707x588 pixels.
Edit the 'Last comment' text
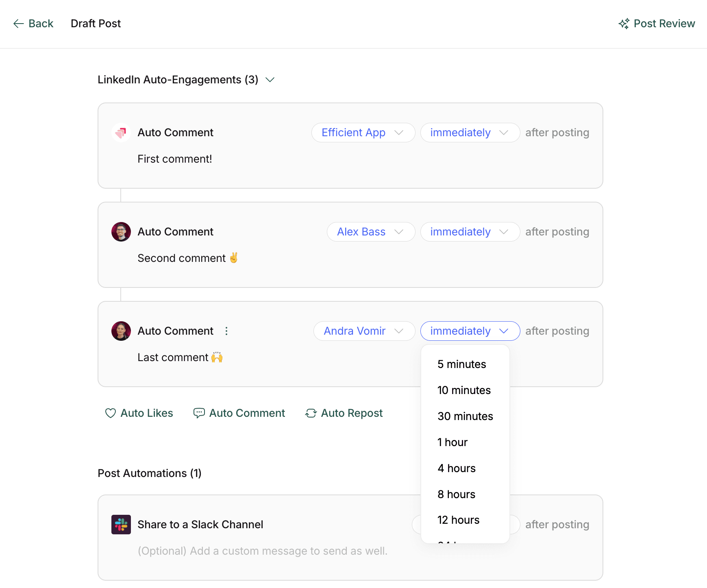pyautogui.click(x=180, y=357)
